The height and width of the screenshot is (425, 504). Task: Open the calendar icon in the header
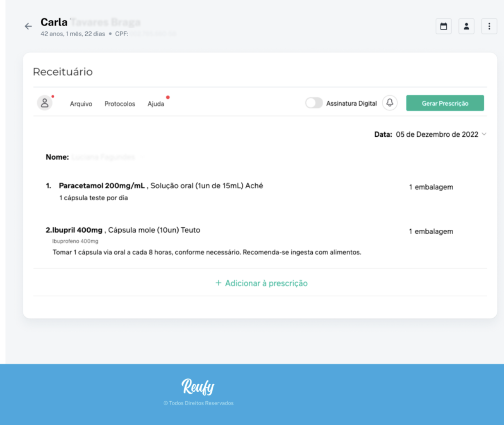click(x=443, y=27)
